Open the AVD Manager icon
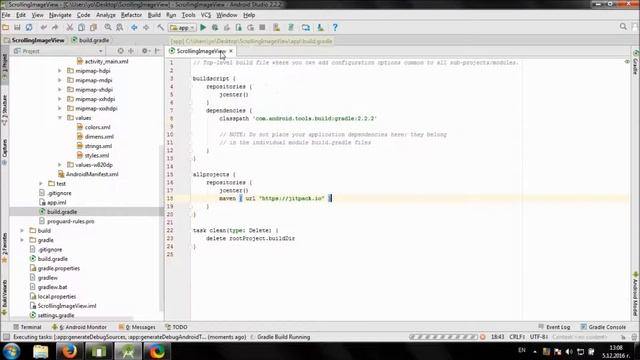Image resolution: width=640 pixels, height=360 pixels. tap(276, 27)
